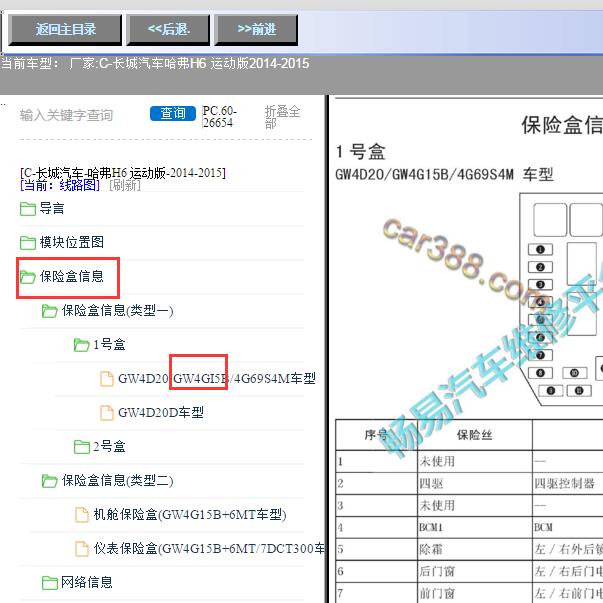603x603 pixels.
Task: Click the blue 查询 search button
Action: coord(173,113)
